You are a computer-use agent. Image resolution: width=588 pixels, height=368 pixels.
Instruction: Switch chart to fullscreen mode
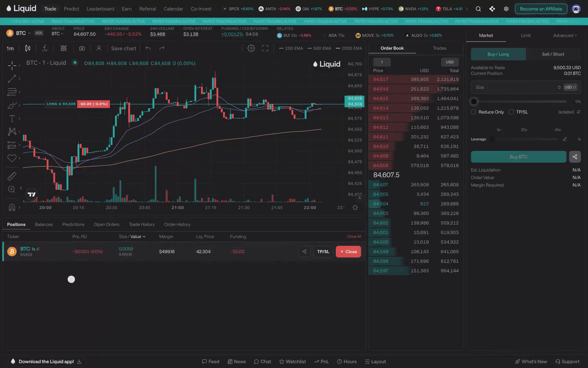click(265, 48)
